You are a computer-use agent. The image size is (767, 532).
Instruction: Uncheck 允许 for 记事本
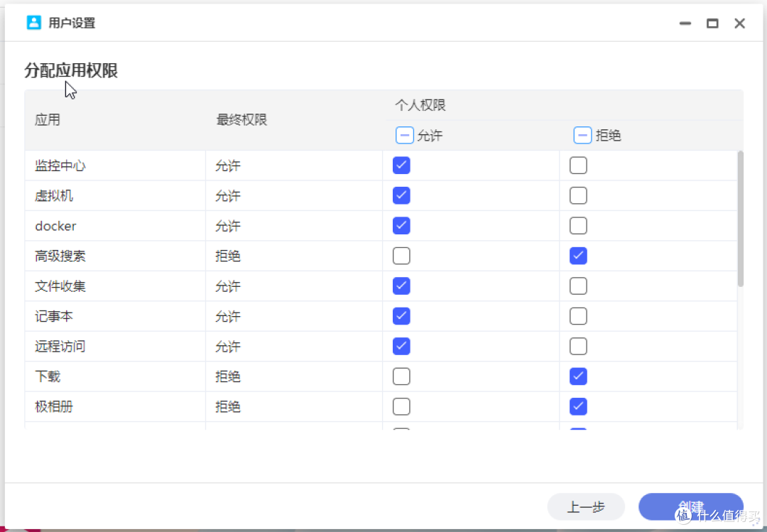401,316
